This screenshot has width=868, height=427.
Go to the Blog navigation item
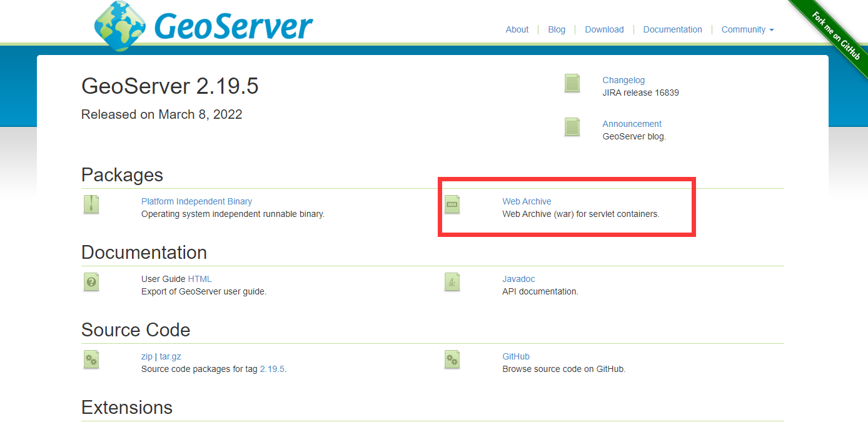click(557, 29)
